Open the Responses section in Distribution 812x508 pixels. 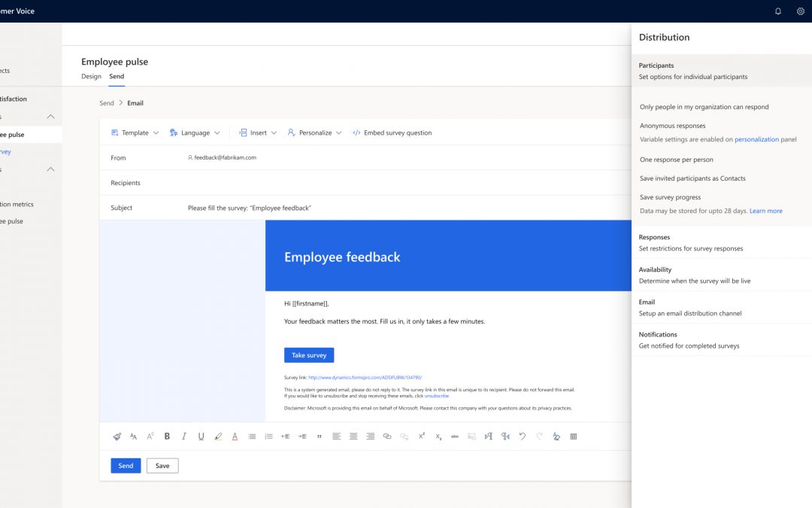pyautogui.click(x=722, y=242)
